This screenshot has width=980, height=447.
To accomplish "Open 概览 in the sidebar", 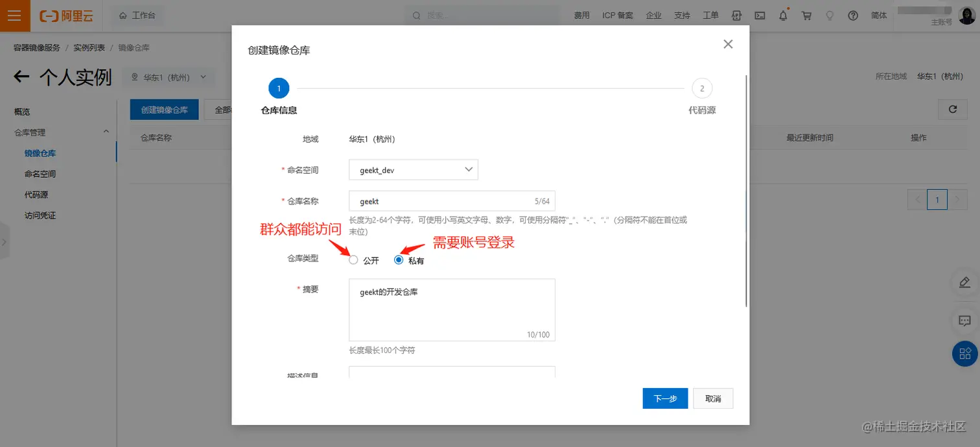I will tap(22, 112).
